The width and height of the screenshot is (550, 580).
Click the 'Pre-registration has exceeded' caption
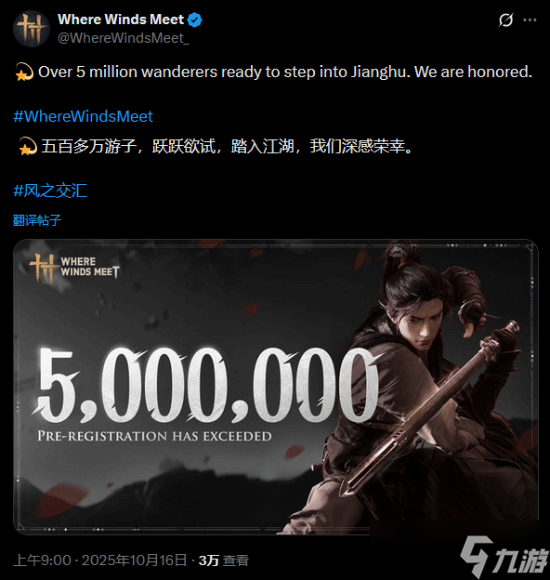click(154, 436)
